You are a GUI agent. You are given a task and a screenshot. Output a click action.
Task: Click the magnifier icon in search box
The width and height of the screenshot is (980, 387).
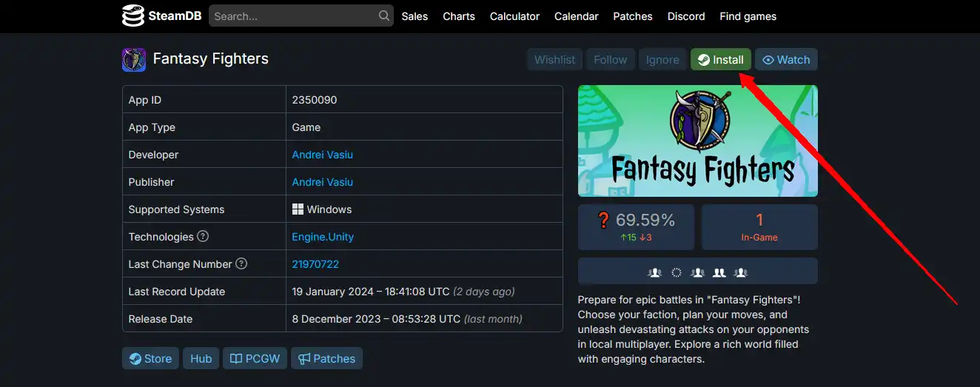383,16
